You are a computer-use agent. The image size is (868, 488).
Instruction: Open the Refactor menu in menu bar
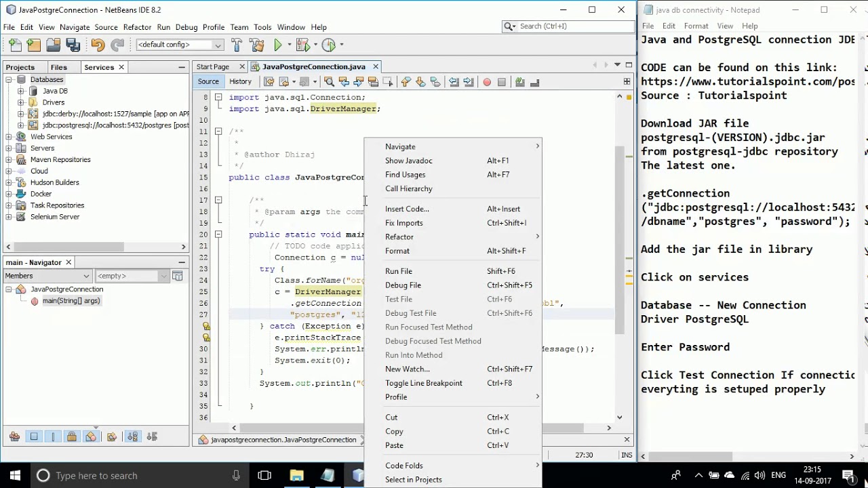[x=137, y=27]
